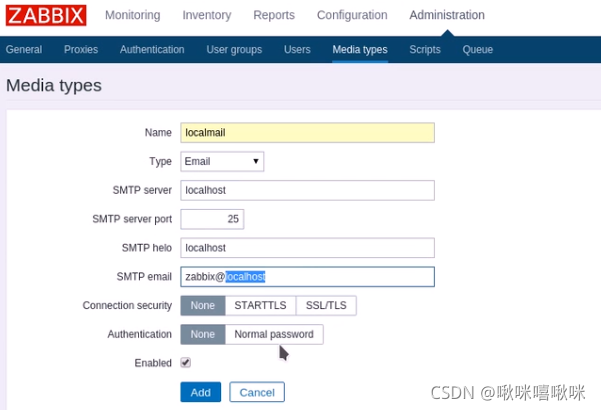Open the Queue submenu
Screen dimensions: 601x410
pyautogui.click(x=478, y=49)
